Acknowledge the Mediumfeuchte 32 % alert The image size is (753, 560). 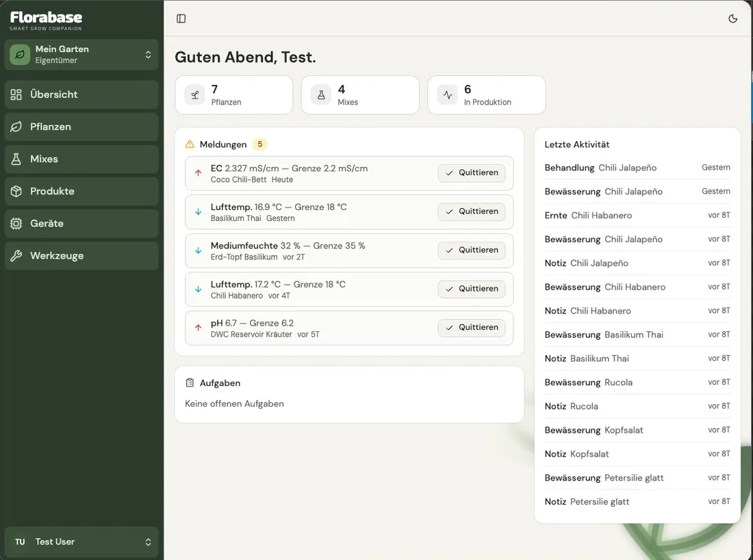tap(472, 251)
